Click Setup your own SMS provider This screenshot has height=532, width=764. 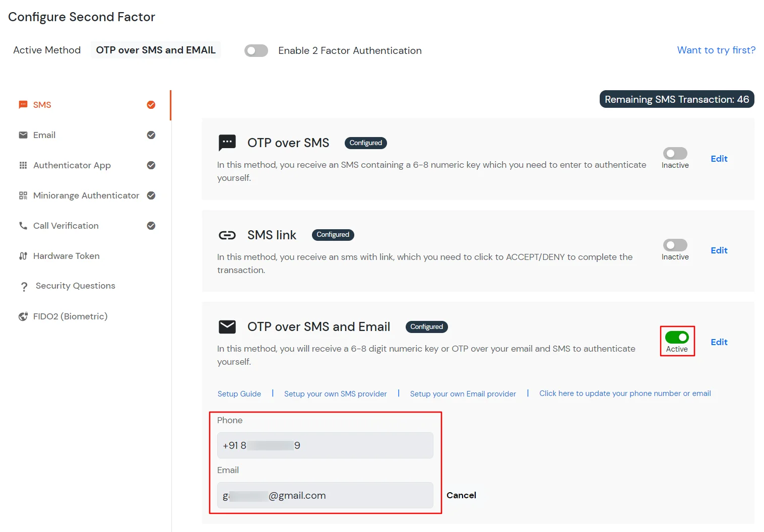(335, 394)
